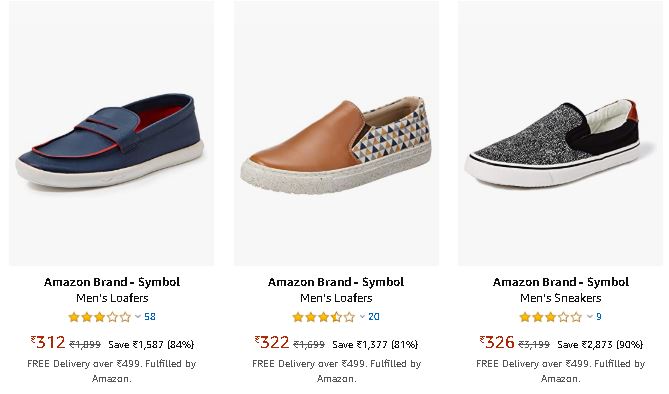
Task: Click star rating of the ₹322 loafers
Action: tap(323, 317)
